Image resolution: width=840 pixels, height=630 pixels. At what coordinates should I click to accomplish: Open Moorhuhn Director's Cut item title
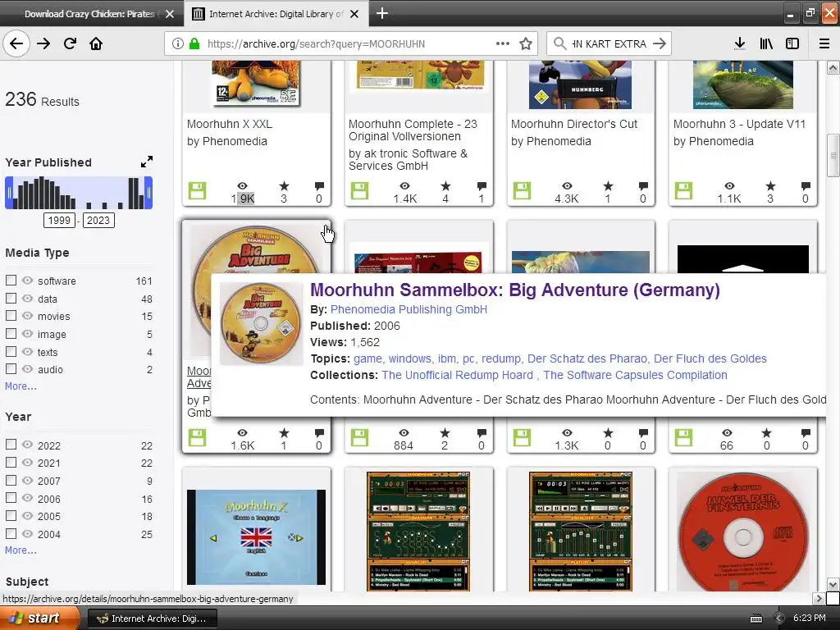[574, 125]
